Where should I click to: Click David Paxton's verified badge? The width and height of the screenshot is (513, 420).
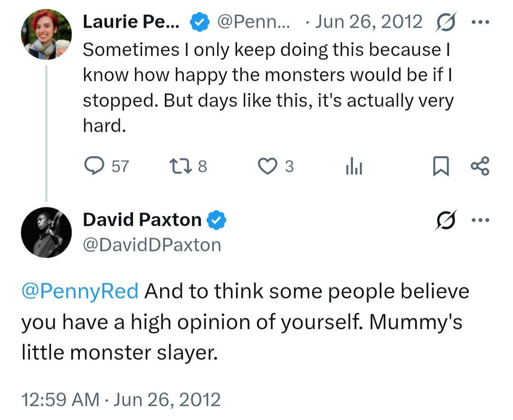tap(217, 220)
